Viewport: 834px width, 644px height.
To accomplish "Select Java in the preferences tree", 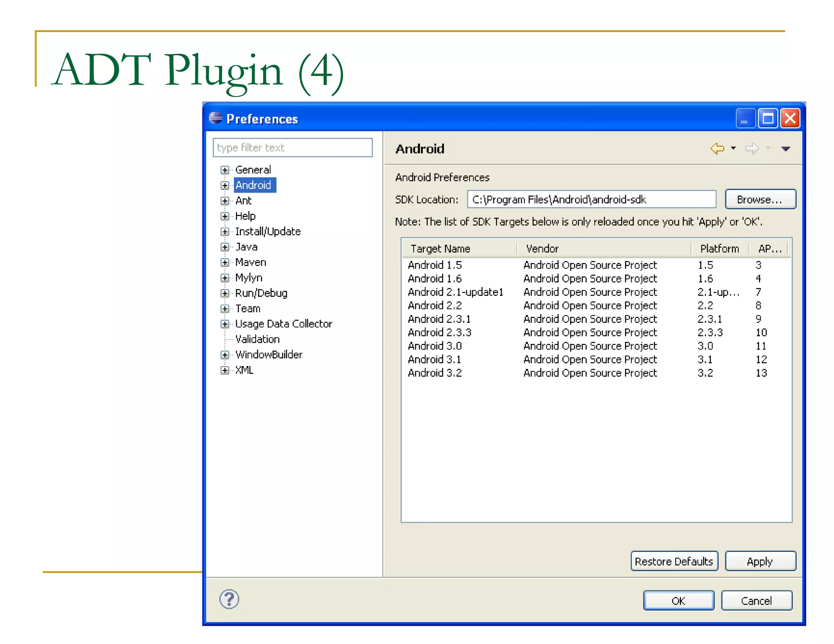I will pos(246,247).
